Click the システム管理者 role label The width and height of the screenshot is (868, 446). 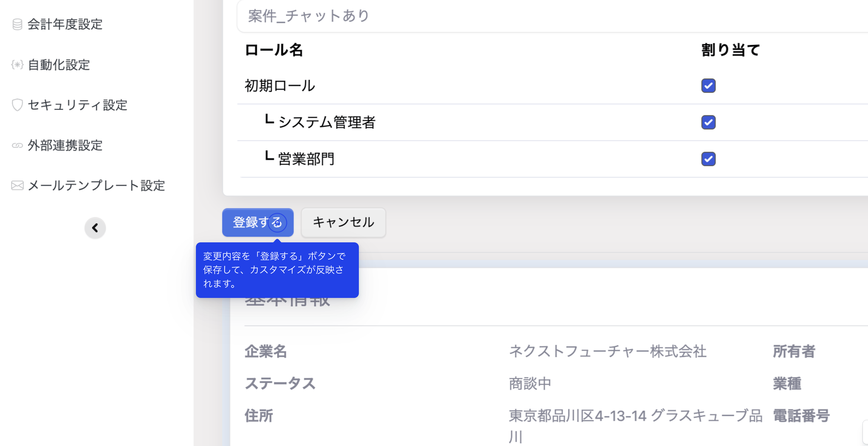coord(327,122)
